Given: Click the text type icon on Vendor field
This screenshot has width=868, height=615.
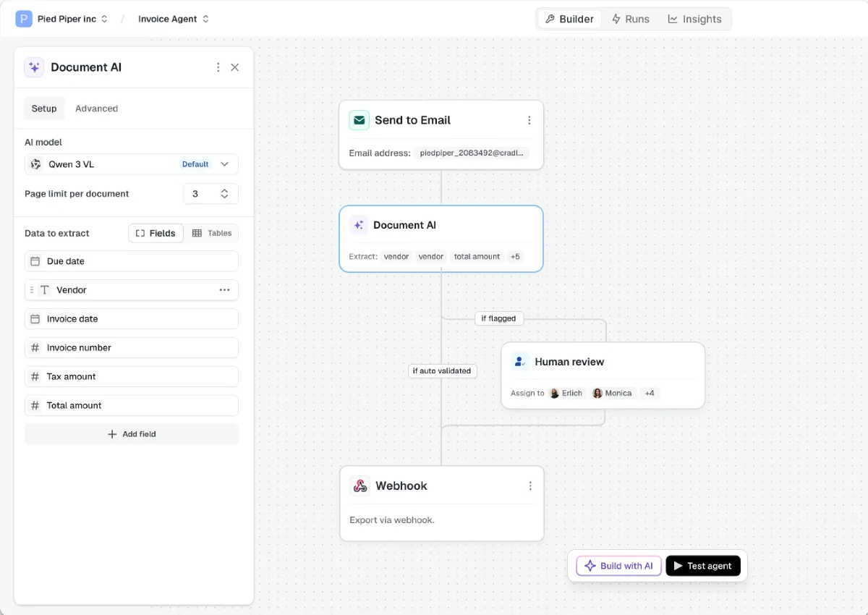Looking at the screenshot, I should tap(45, 290).
